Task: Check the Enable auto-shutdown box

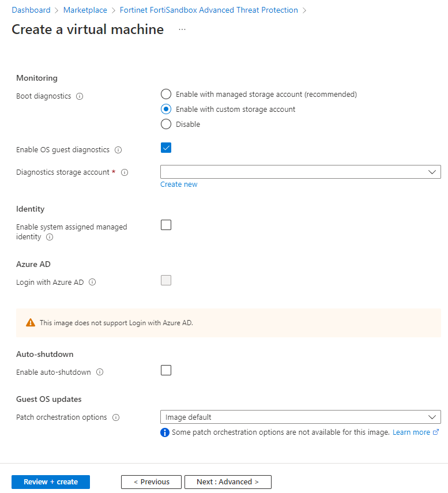Action: (x=166, y=370)
